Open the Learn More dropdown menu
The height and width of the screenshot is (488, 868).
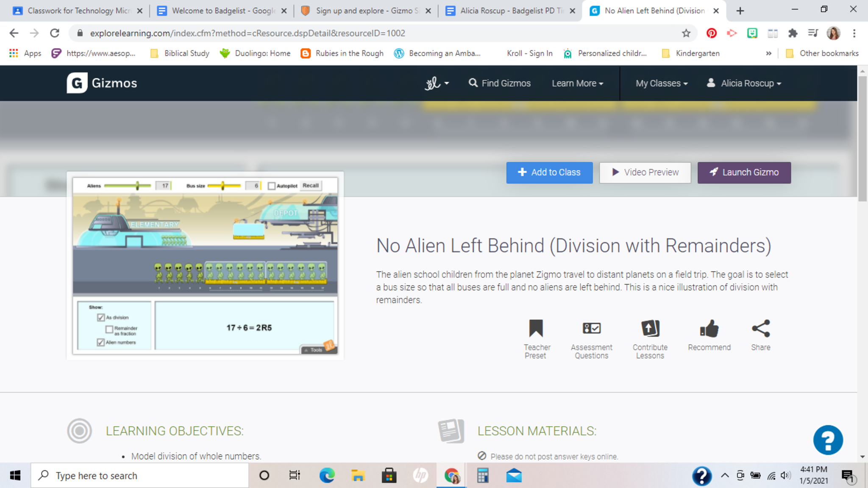click(577, 84)
